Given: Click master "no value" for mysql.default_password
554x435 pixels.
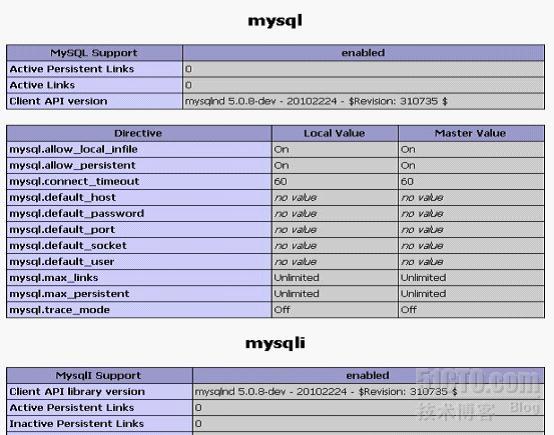Looking at the screenshot, I should (x=422, y=213).
